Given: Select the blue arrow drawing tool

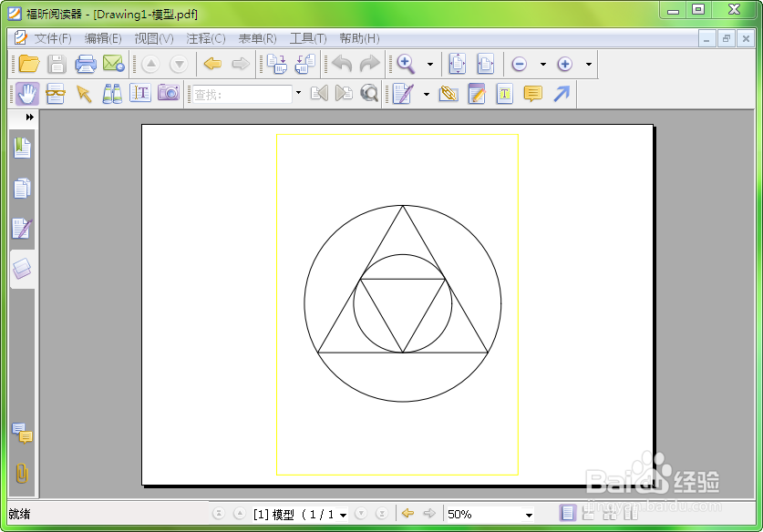Looking at the screenshot, I should (x=561, y=94).
